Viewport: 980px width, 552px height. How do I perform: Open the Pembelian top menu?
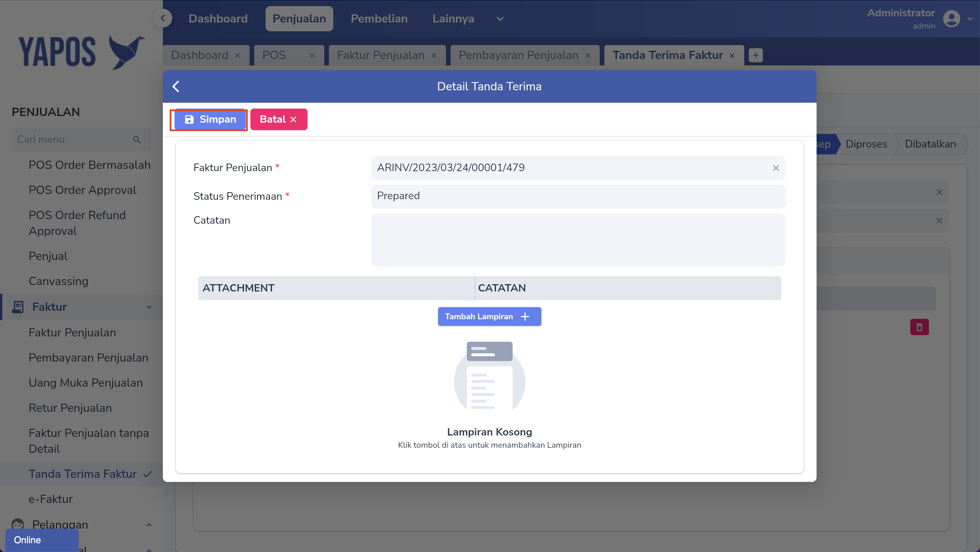pos(379,19)
